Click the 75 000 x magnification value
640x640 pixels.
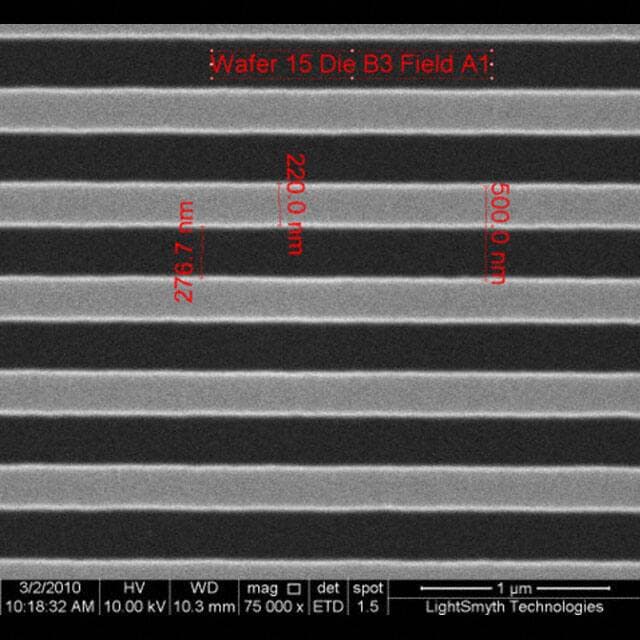coord(273,607)
